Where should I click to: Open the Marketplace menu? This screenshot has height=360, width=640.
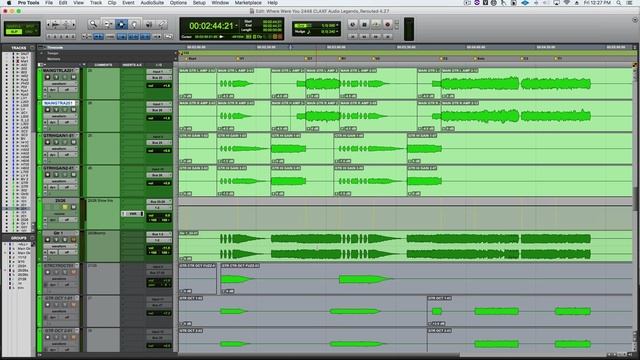point(248,3)
